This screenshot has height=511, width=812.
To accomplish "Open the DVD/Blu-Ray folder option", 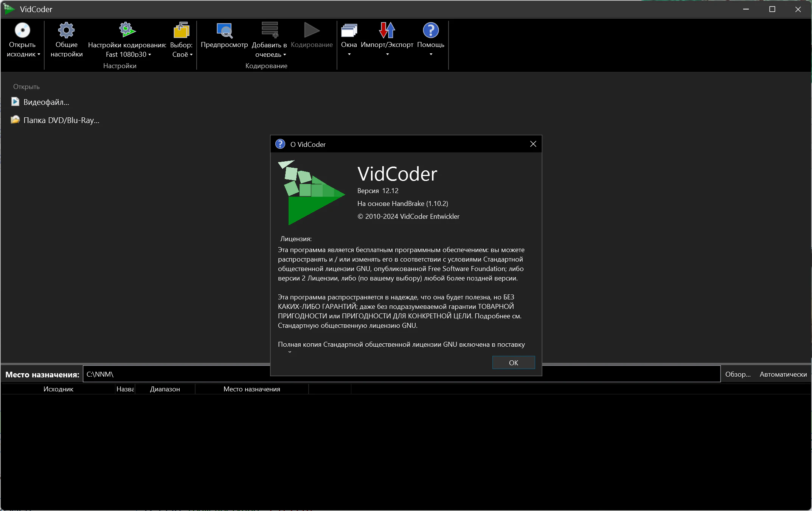I will [61, 120].
